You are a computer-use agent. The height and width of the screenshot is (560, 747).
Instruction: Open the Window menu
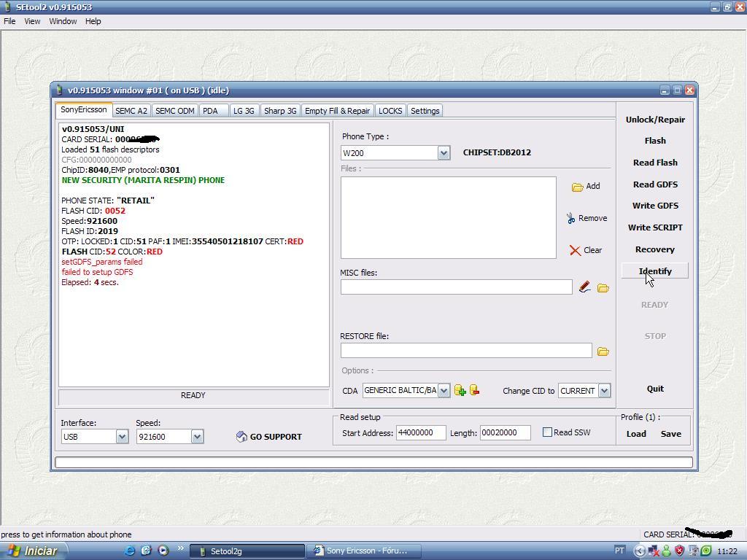tap(63, 21)
